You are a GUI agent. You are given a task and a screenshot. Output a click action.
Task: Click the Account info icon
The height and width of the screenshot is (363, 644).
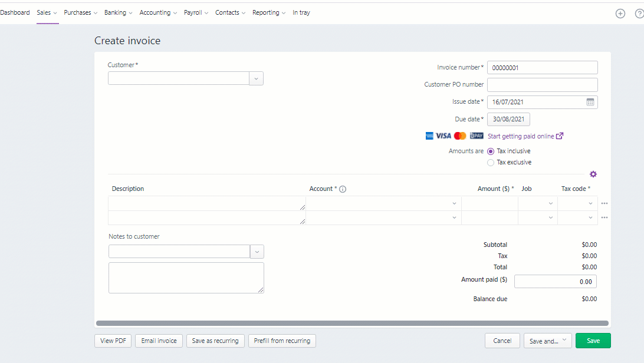(343, 189)
